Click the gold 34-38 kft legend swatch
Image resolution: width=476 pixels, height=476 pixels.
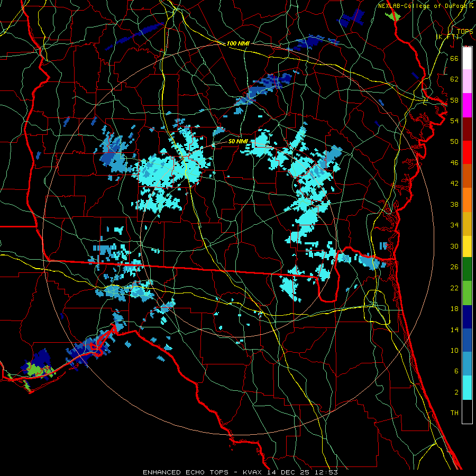coord(467,224)
